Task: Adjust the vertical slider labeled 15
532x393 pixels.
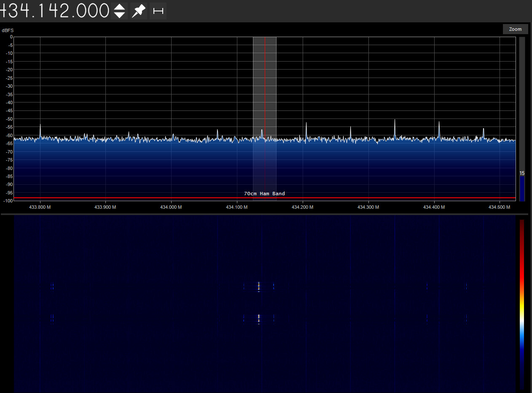Action: point(522,188)
